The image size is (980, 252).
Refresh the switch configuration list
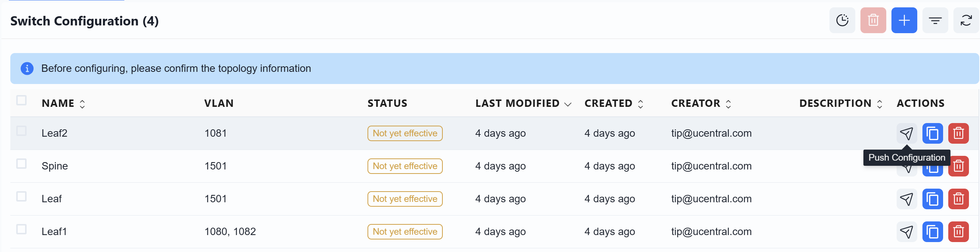[966, 21]
